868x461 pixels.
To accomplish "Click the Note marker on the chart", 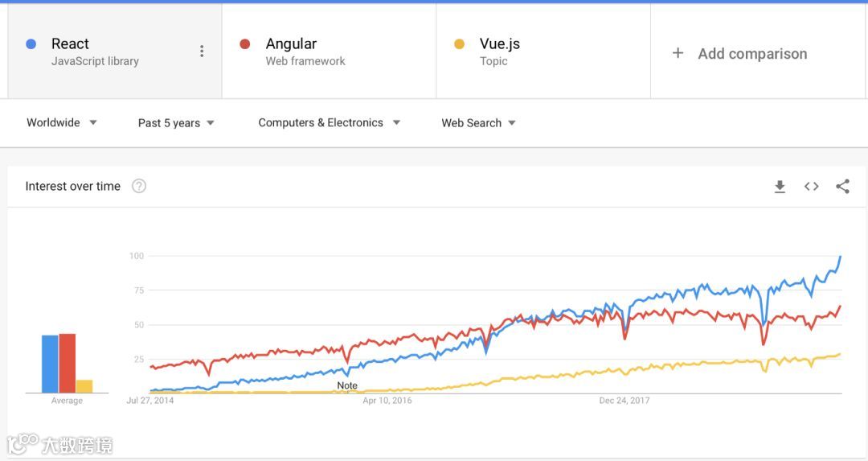I will tap(347, 386).
